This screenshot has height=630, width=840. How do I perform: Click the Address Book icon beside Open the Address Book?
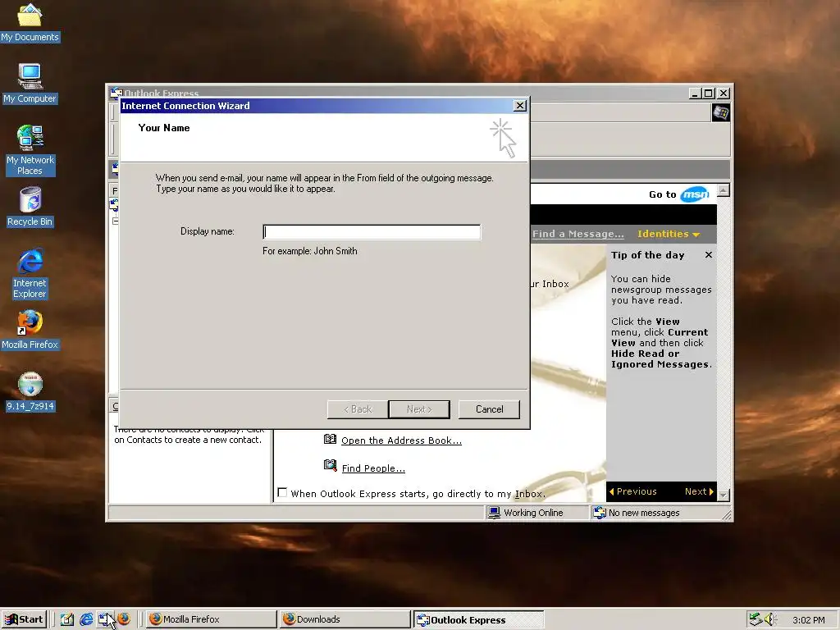(x=330, y=440)
